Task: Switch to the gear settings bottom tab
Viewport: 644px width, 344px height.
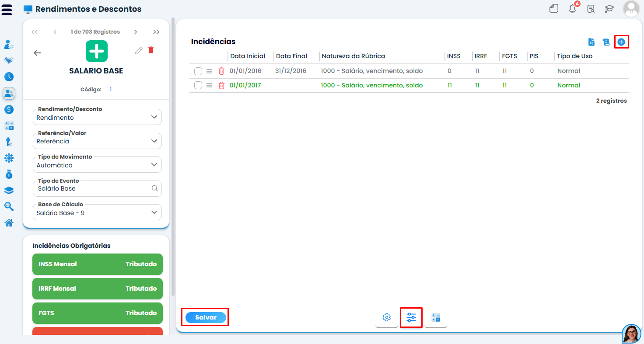Action: (387, 318)
